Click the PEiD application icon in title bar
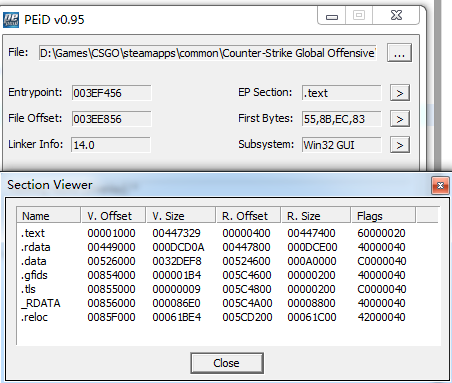 (x=11, y=20)
